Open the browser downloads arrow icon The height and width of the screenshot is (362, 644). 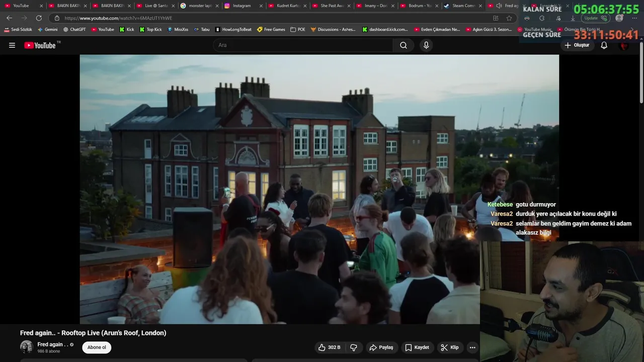coord(573,18)
